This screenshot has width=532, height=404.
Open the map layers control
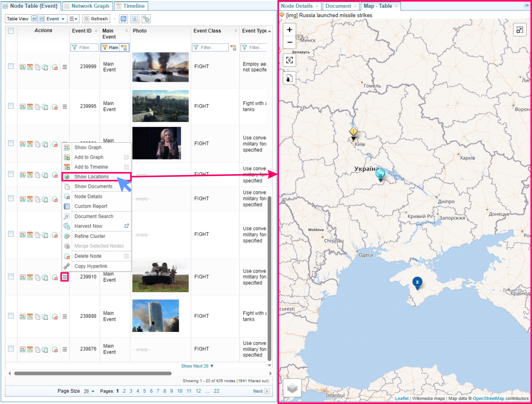(x=292, y=388)
